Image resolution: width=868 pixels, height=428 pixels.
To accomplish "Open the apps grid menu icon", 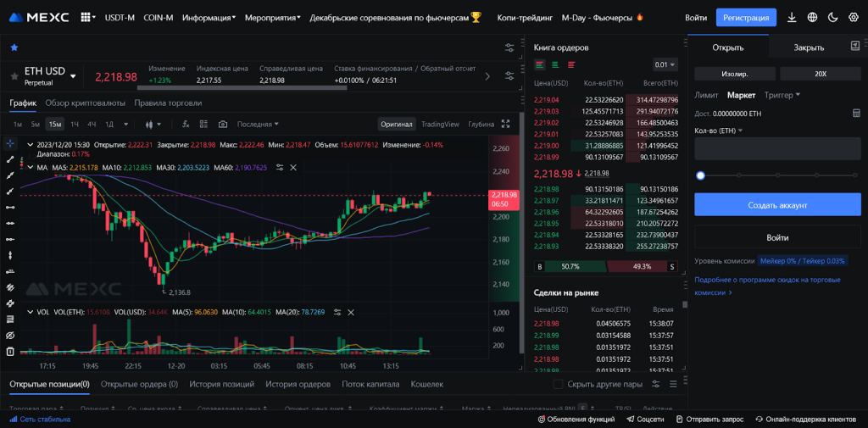I will tap(86, 18).
